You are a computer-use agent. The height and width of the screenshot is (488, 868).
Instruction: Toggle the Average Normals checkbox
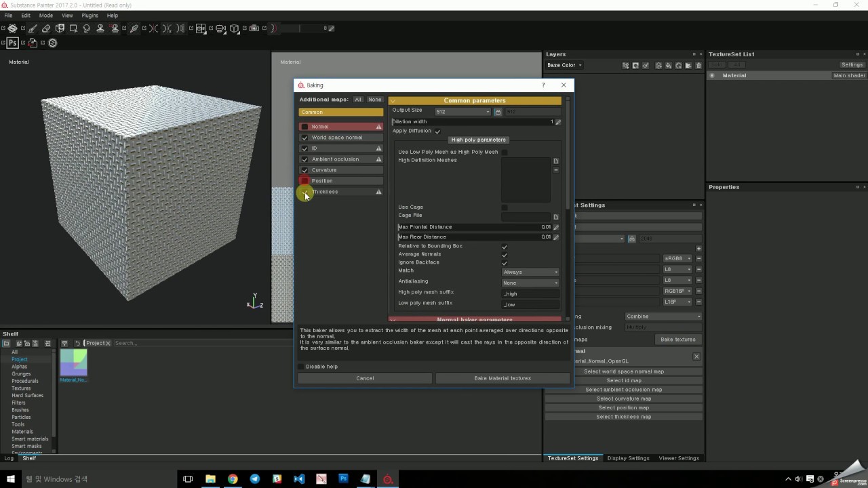pyautogui.click(x=504, y=255)
